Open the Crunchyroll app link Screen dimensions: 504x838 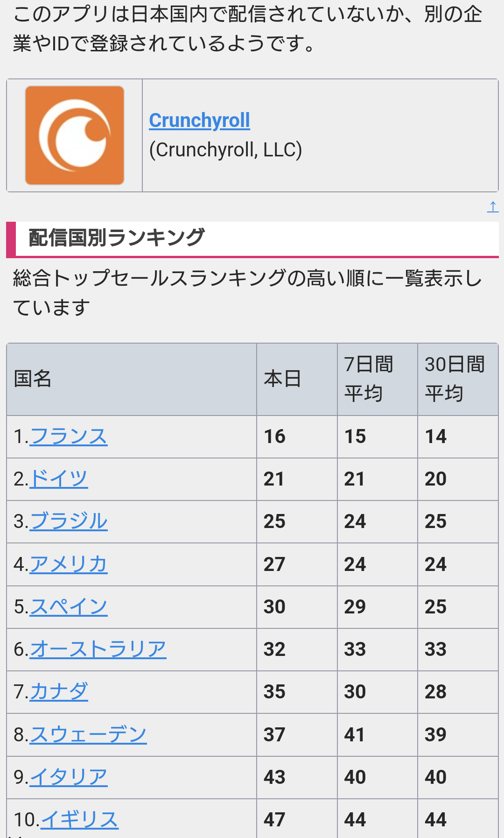199,120
